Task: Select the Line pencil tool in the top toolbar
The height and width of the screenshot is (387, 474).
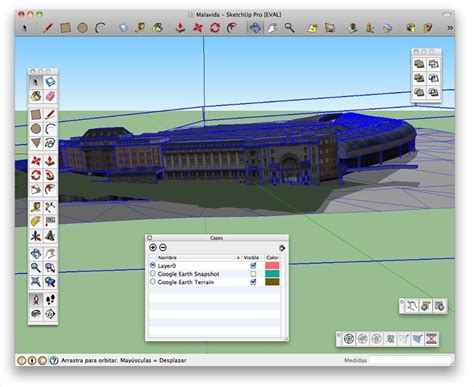Action: coord(48,28)
